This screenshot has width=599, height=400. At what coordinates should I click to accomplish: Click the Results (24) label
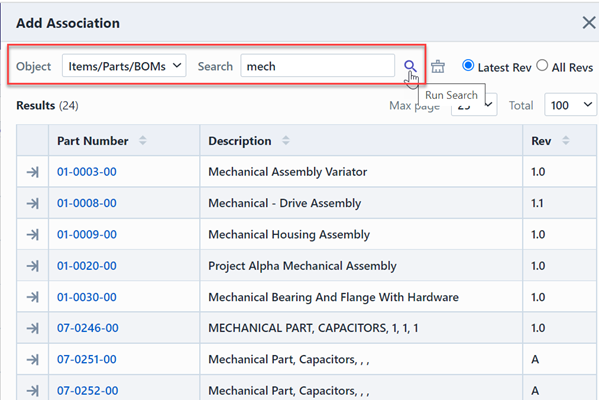pos(47,105)
